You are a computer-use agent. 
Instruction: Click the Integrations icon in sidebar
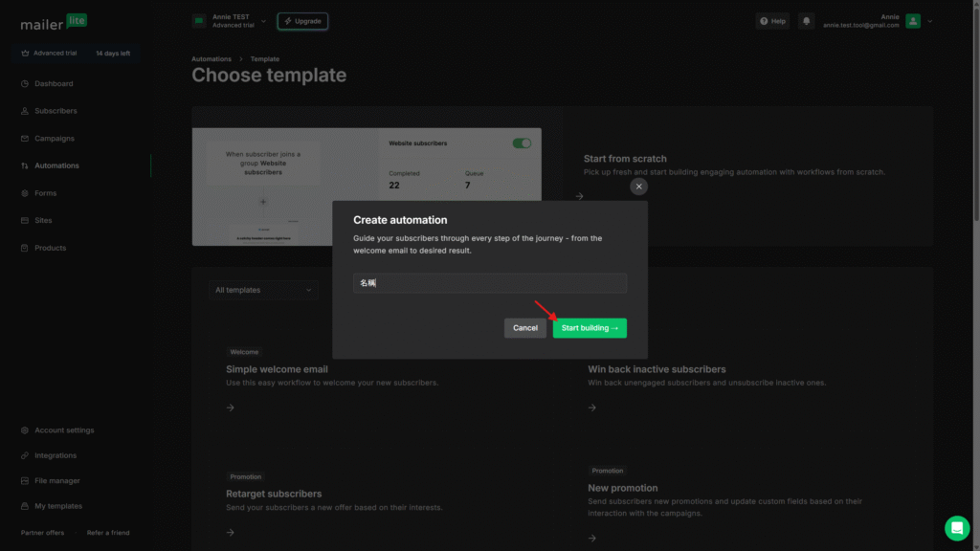pos(25,455)
